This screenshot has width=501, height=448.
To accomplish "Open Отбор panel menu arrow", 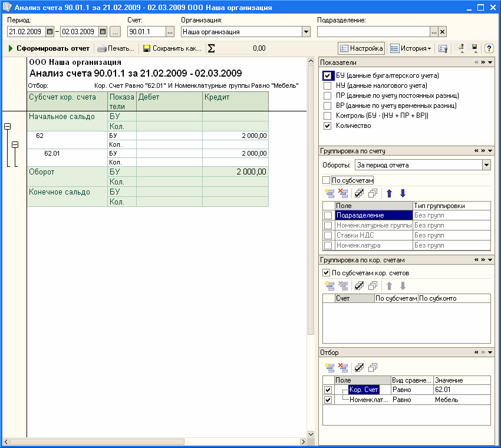I will (490, 352).
